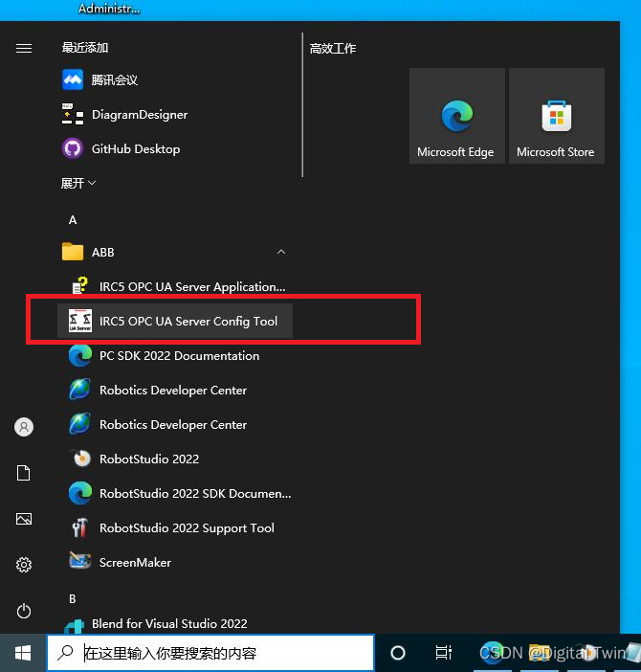Click the Windows Start button

(23, 653)
